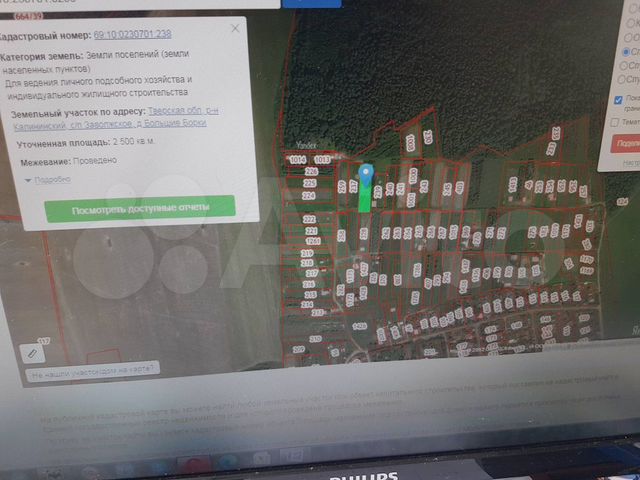Select the pencil drawing tool icon
This screenshot has width=640, height=480.
coord(33,352)
